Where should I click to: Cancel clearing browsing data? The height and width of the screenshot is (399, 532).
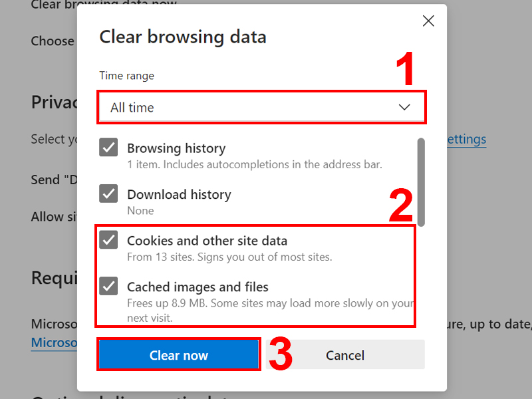[345, 355]
